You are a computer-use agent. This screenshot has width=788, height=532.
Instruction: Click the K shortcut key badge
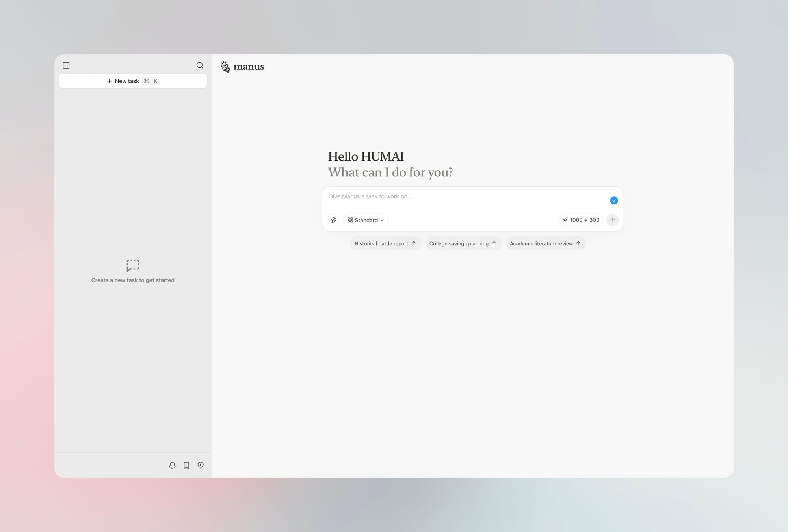pos(156,81)
